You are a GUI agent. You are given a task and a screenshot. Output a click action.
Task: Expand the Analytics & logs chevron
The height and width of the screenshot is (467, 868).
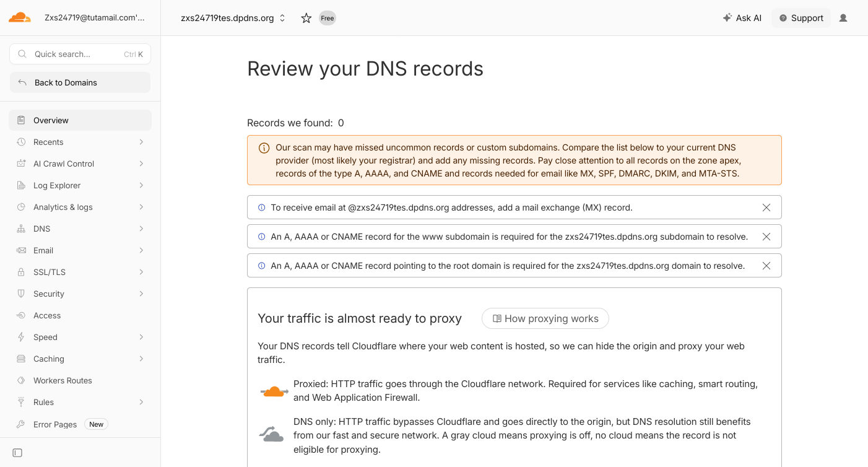142,207
